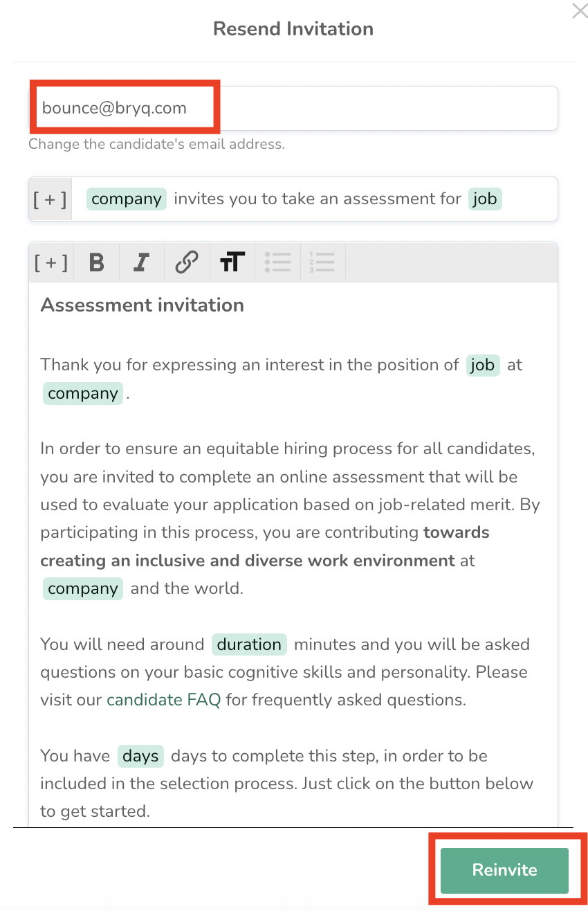Click the Bold formatting icon
588x911 pixels.
tap(97, 262)
